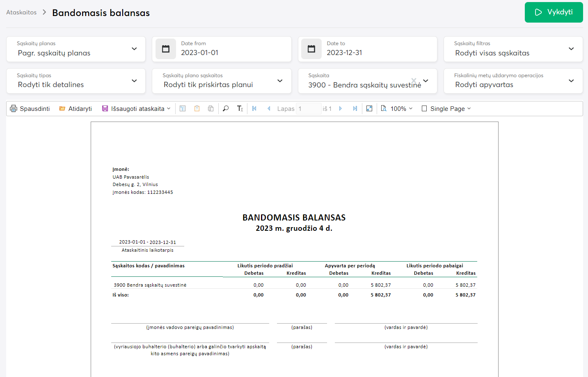Select the text editor tool icon
588x377 pixels.
240,109
